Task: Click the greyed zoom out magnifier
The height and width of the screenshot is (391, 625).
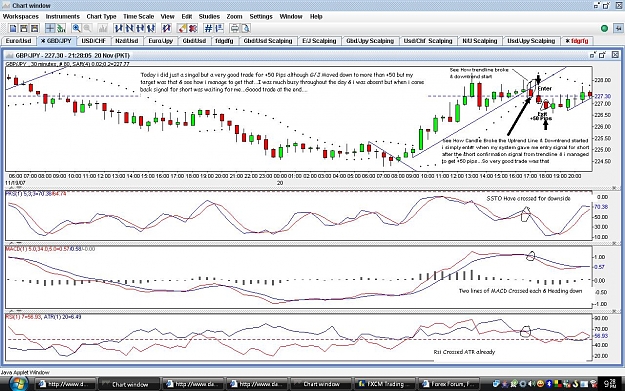Action: [x=87, y=28]
